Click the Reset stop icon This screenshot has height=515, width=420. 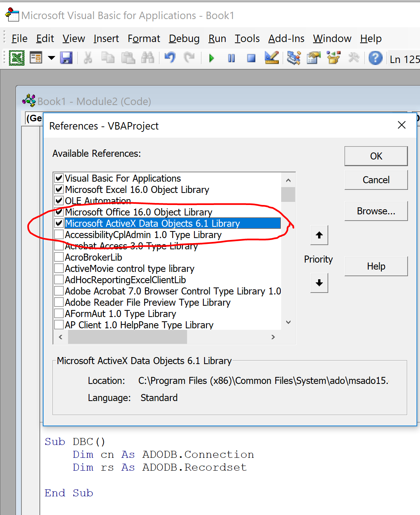point(251,58)
